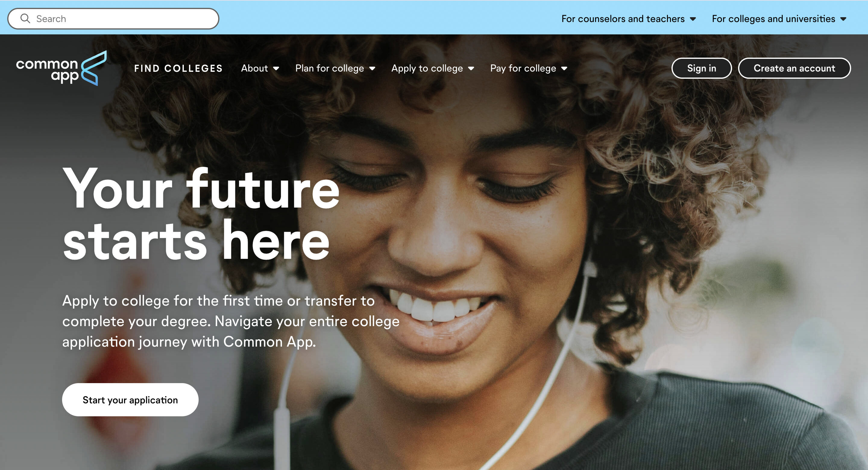The width and height of the screenshot is (868, 470).
Task: Select the Plan for college menu label
Action: click(329, 68)
